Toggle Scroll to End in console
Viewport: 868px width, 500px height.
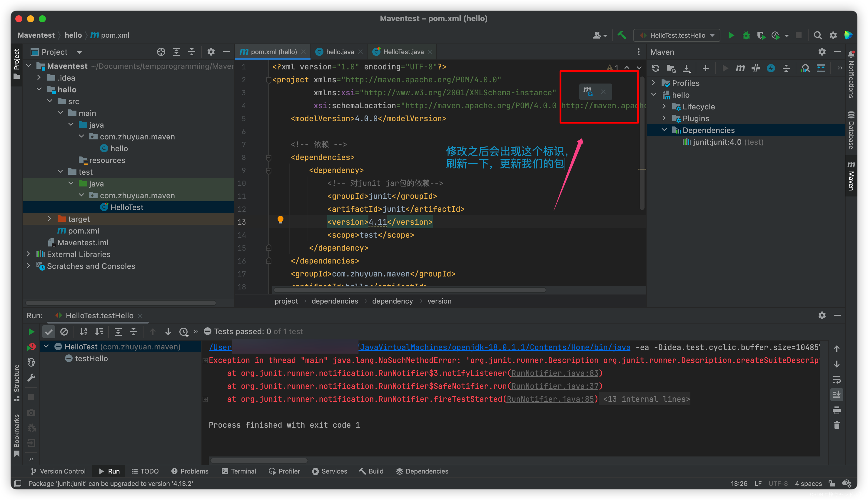point(837,395)
